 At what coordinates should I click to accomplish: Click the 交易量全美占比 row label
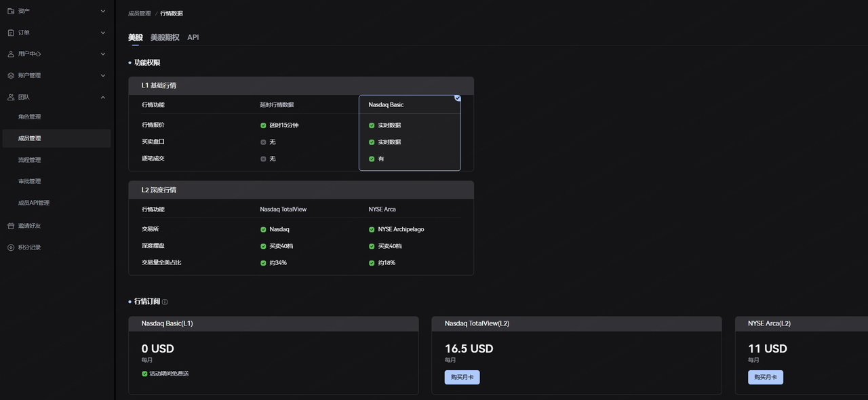[161, 262]
